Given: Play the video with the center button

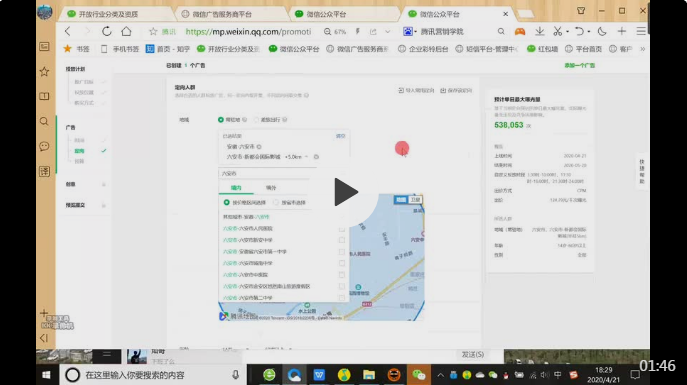Looking at the screenshot, I should [346, 192].
